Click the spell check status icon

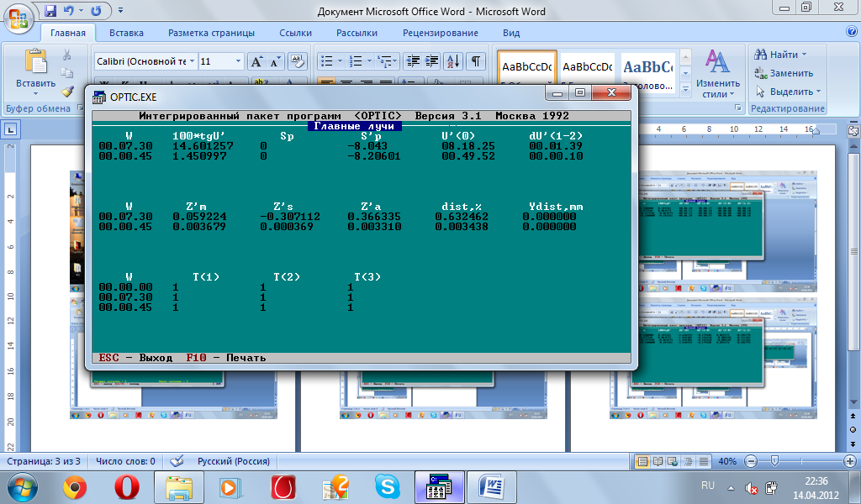(x=177, y=461)
